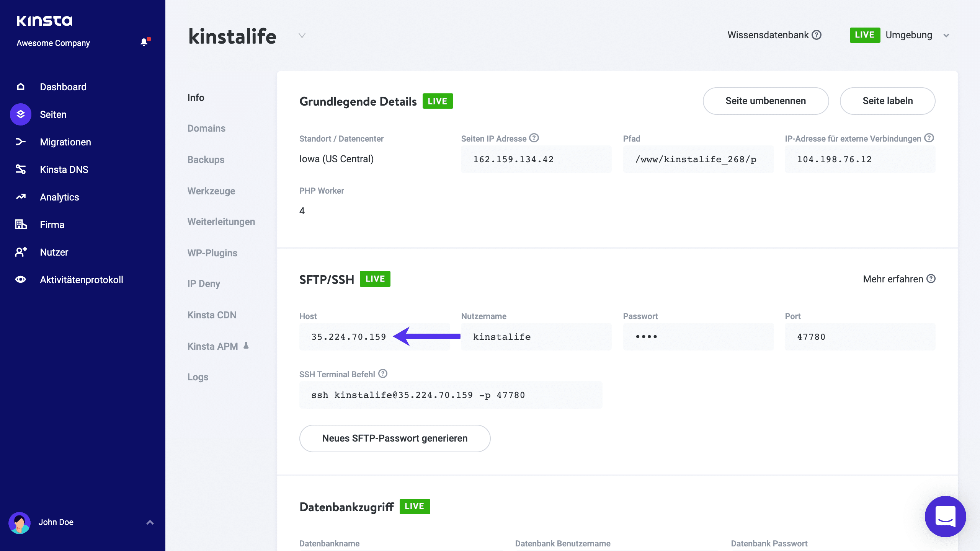This screenshot has width=980, height=551.
Task: Open Kinsta DNS settings
Action: click(64, 169)
